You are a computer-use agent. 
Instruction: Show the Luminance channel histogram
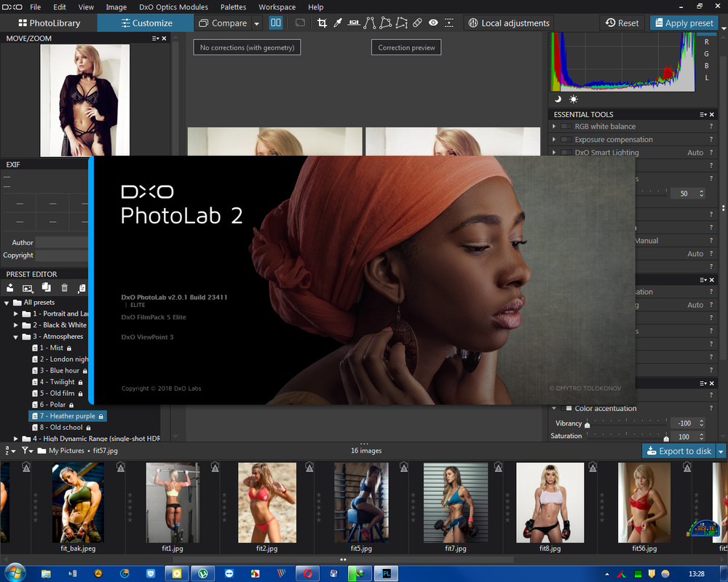[707, 78]
